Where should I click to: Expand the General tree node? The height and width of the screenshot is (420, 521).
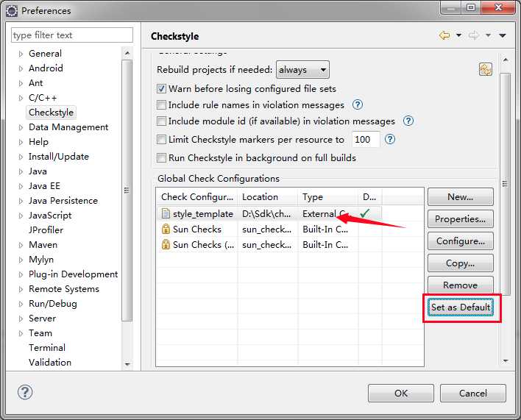click(21, 54)
